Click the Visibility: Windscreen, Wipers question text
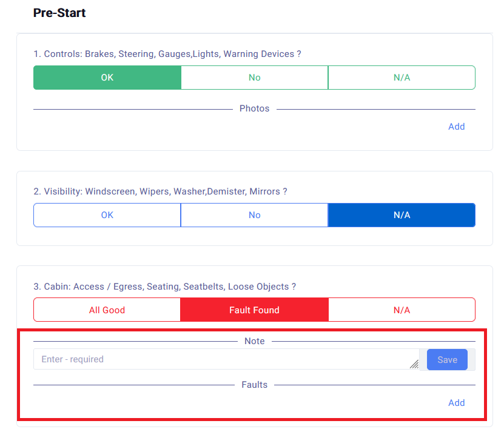Screen dimensions: 504x435 [160, 191]
